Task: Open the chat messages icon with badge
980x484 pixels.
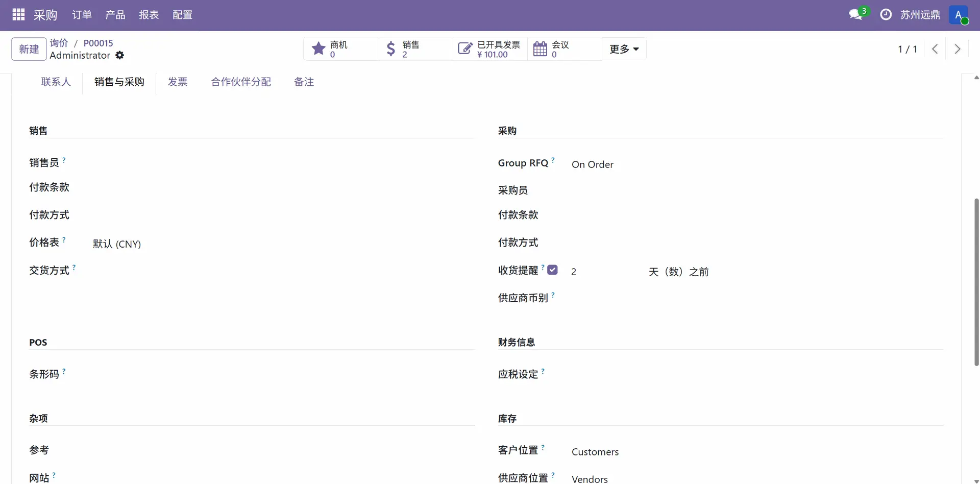Action: 856,15
